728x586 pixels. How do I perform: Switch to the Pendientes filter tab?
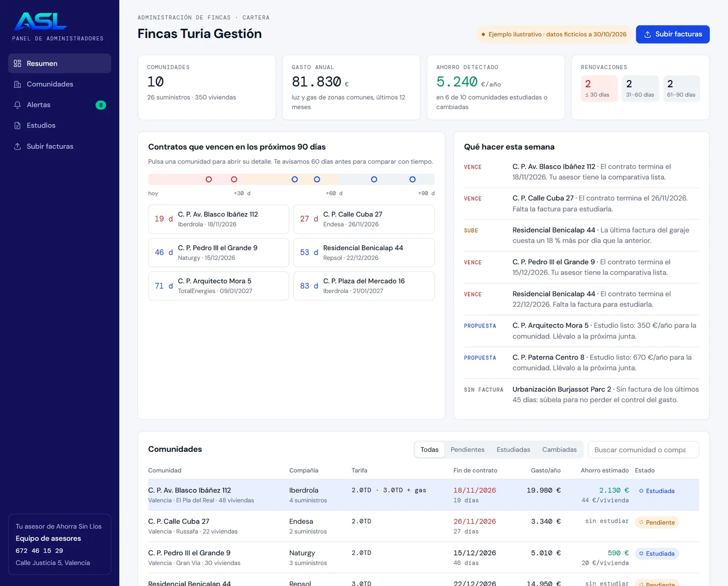click(467, 450)
